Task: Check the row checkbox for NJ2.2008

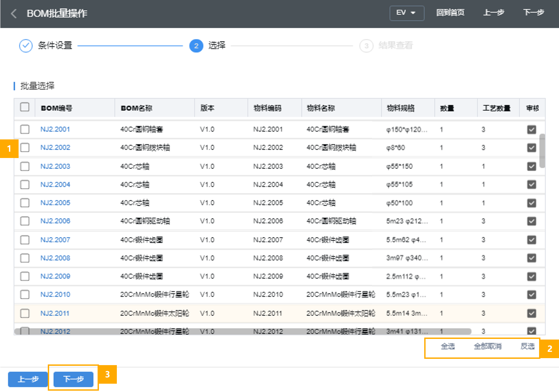Action: pyautogui.click(x=25, y=258)
